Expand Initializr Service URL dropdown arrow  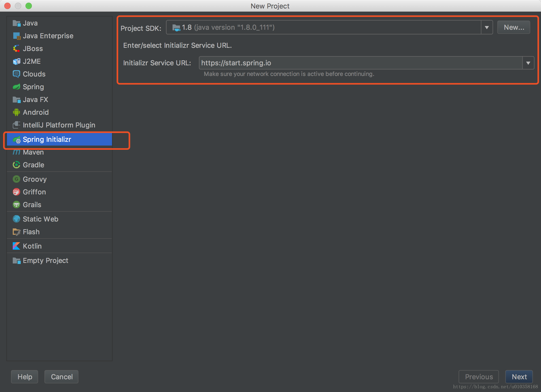(528, 63)
